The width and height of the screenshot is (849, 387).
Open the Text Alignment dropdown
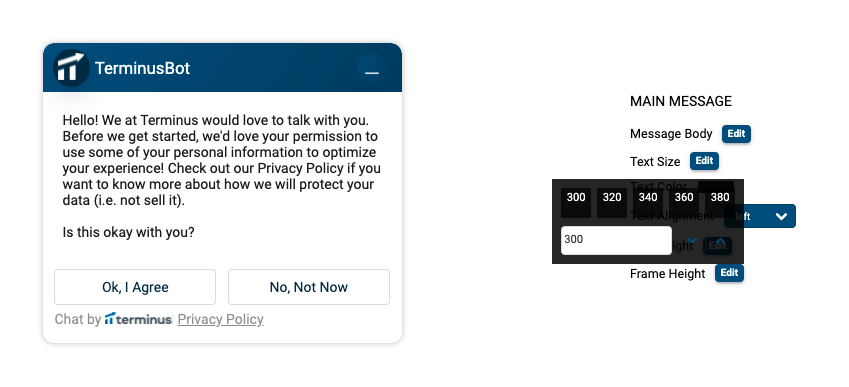pos(760,216)
